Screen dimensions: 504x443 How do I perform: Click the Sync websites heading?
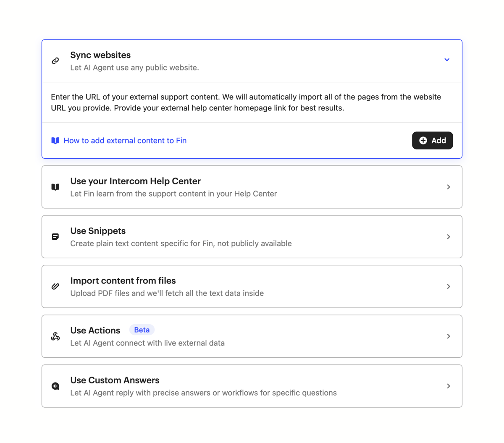(100, 55)
